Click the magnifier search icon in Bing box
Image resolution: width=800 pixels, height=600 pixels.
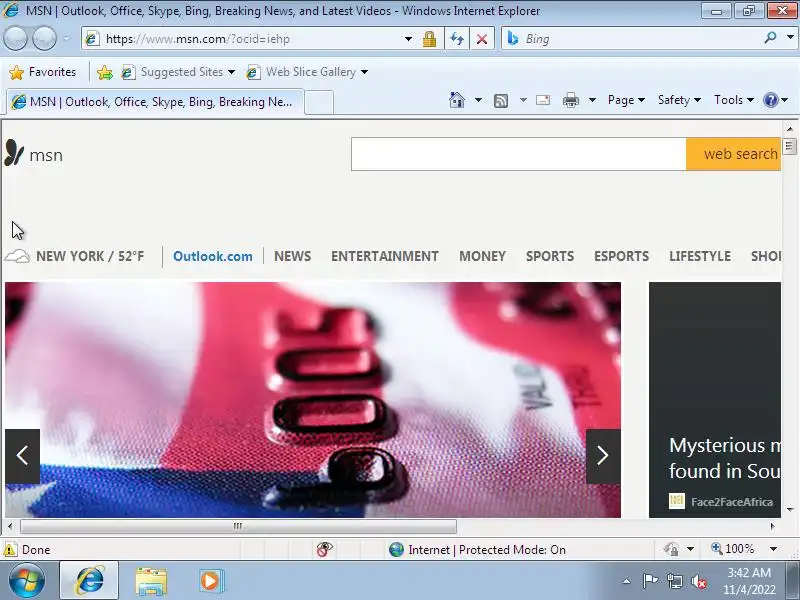coord(770,38)
